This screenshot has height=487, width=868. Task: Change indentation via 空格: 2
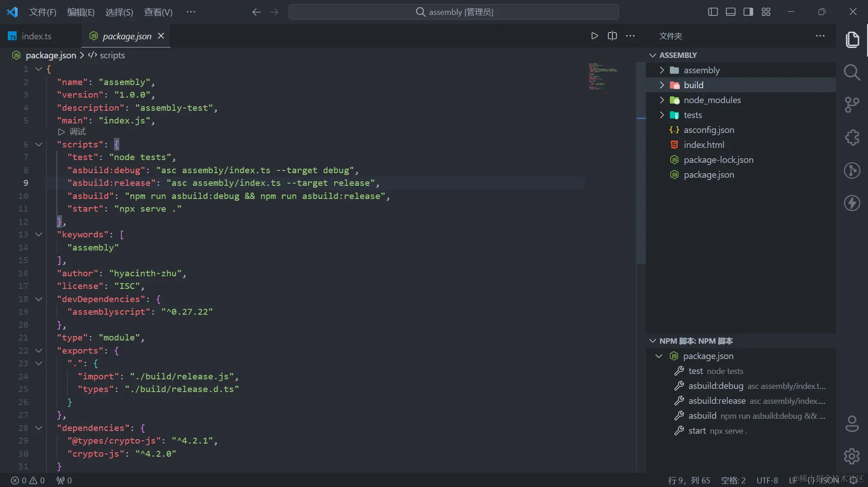(x=733, y=480)
